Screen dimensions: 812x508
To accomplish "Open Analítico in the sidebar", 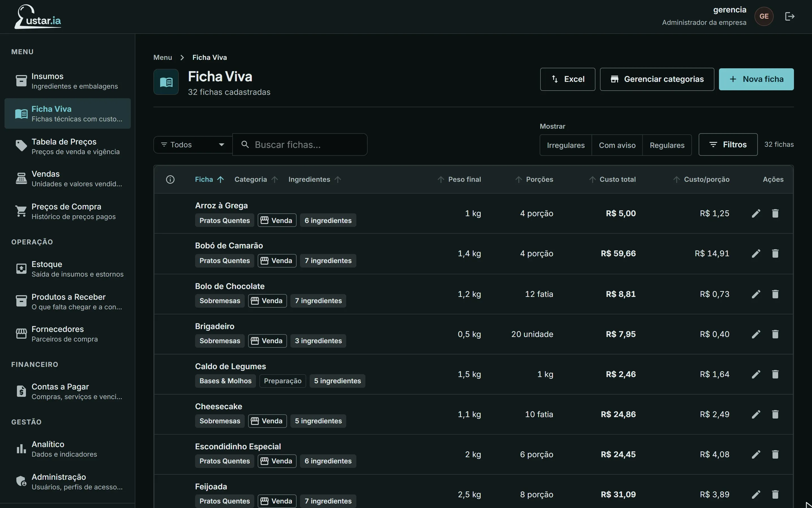I will point(67,449).
